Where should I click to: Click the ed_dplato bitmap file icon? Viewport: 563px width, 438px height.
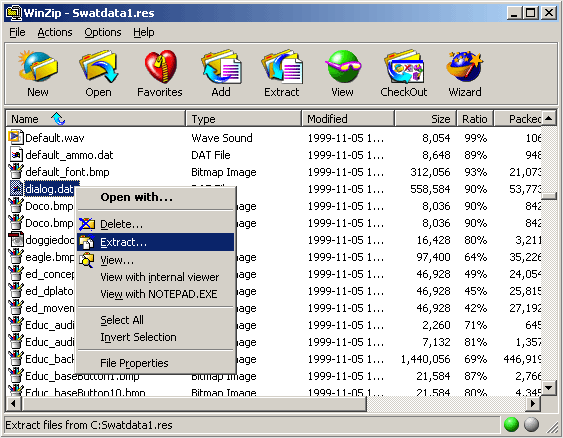[x=15, y=291]
